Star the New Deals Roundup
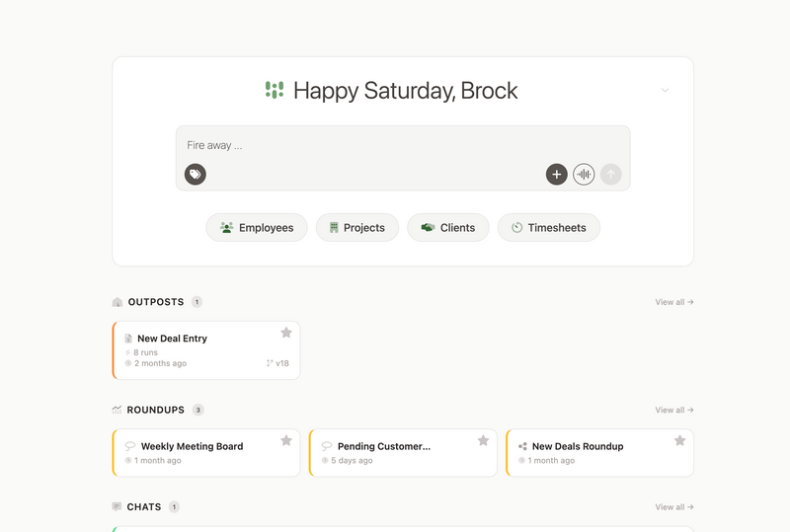This screenshot has height=532, width=790. tap(679, 440)
